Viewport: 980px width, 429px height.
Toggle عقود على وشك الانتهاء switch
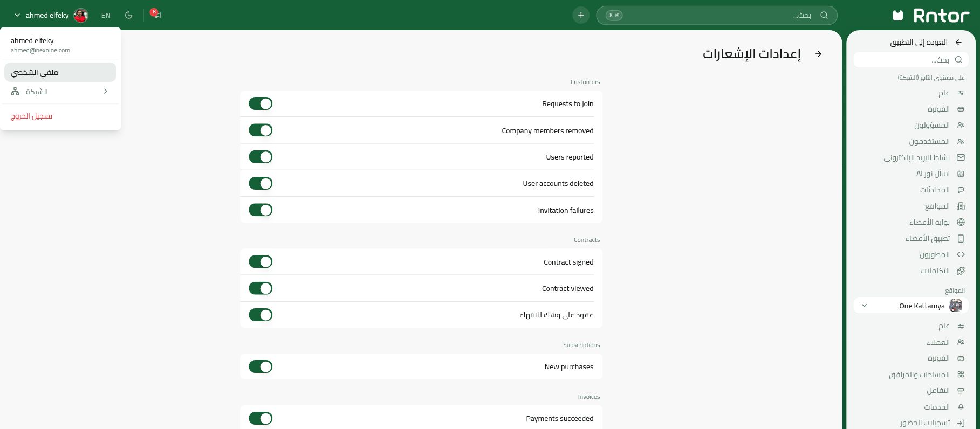[261, 315]
